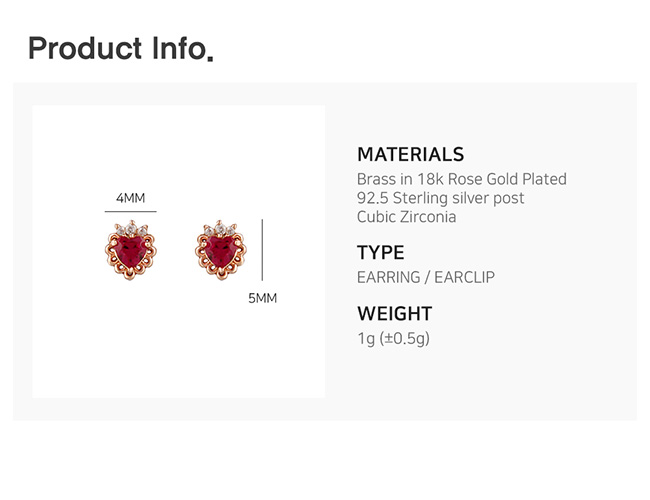Viewport: 650px width, 500px height.
Task: Click the left heart earring image
Action: 129,252
